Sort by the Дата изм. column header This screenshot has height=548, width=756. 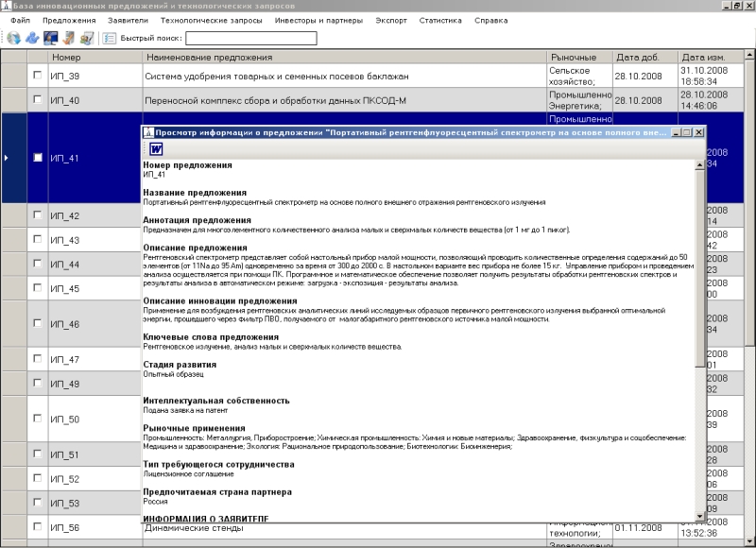pos(712,57)
